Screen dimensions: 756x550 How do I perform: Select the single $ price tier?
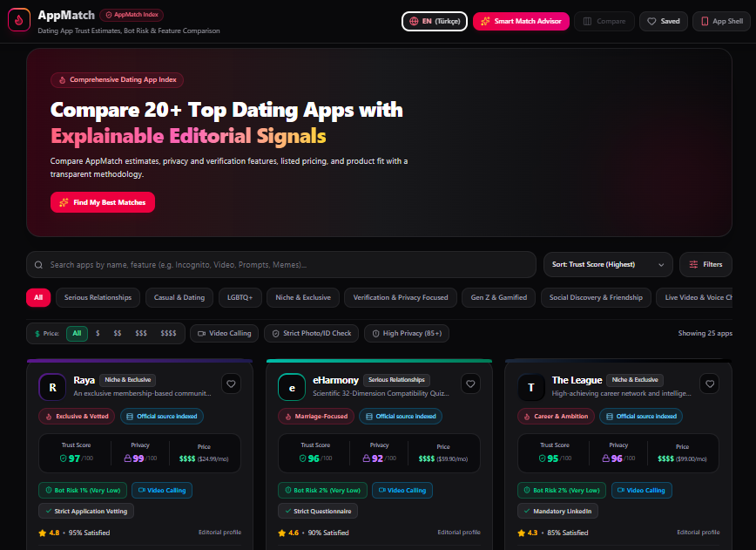pyautogui.click(x=98, y=333)
